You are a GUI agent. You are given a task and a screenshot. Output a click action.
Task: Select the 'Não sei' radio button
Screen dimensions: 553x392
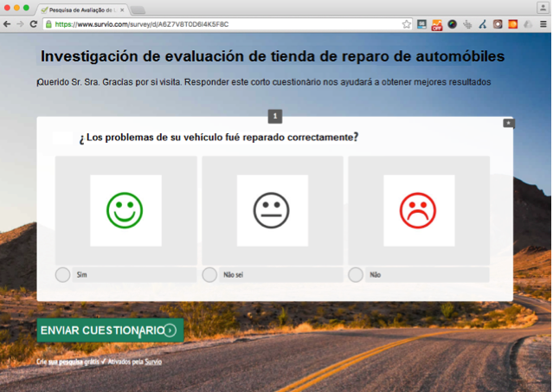pos(209,274)
